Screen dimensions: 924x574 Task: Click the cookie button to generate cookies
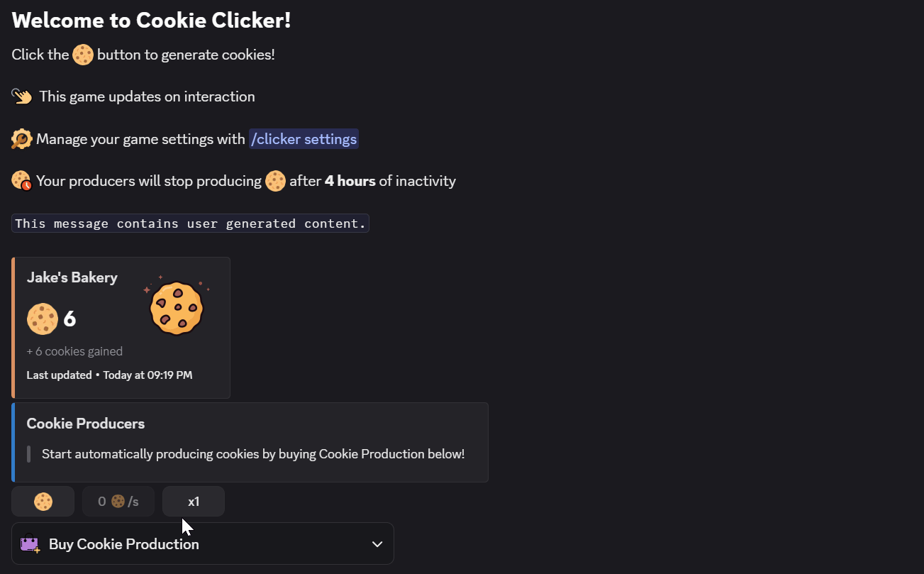point(43,502)
